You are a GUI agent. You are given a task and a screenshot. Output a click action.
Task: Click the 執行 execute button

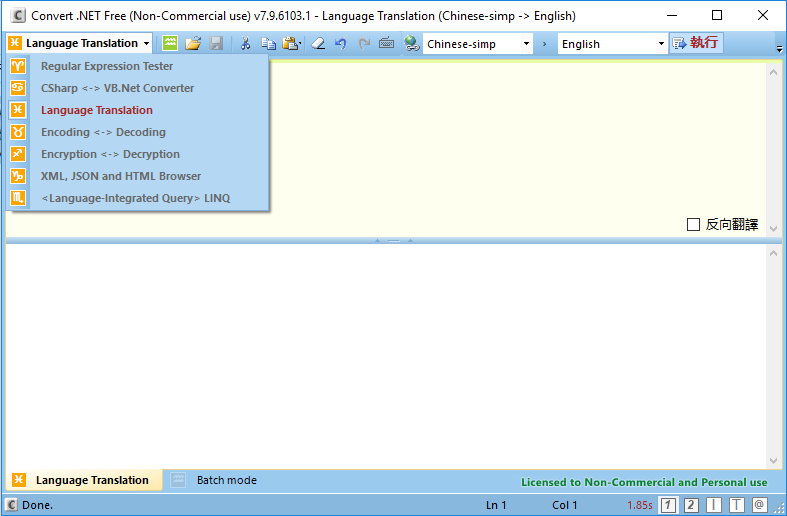click(696, 43)
